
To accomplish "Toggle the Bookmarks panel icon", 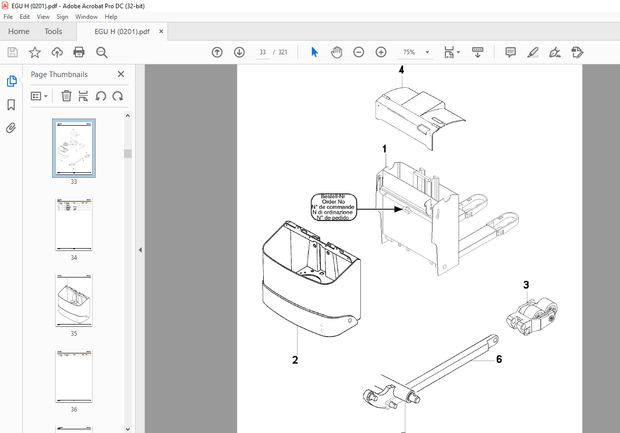I will (x=11, y=105).
